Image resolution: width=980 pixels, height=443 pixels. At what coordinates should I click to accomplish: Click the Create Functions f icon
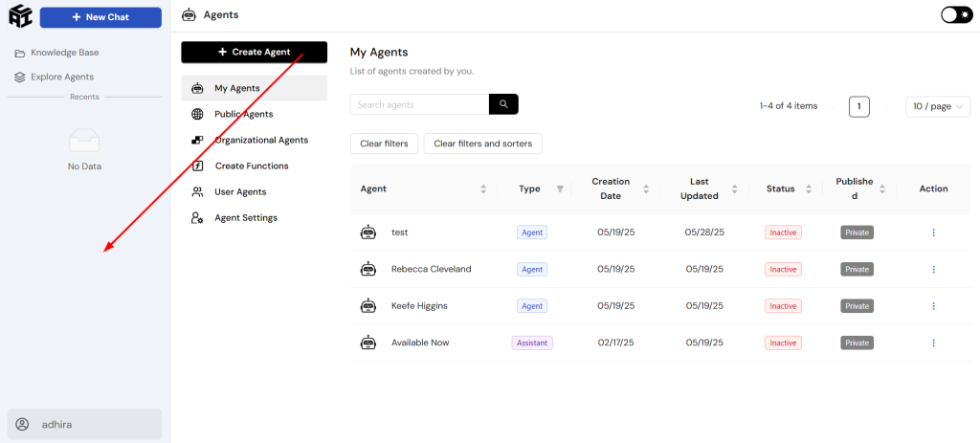click(197, 166)
